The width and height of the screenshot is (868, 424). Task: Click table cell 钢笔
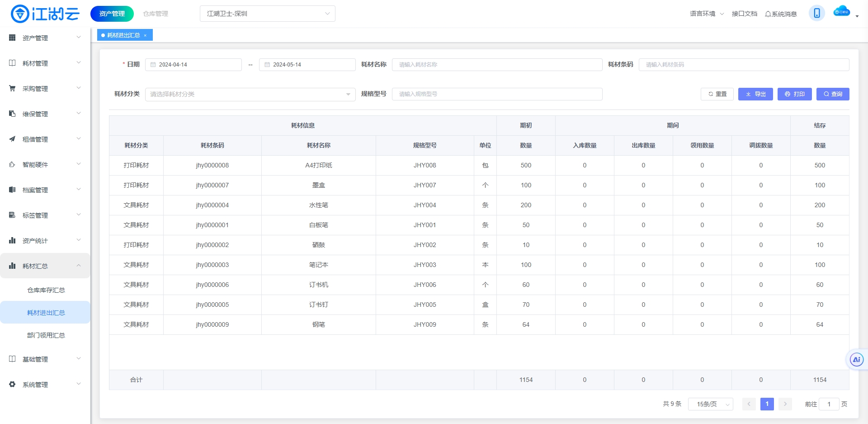319,324
